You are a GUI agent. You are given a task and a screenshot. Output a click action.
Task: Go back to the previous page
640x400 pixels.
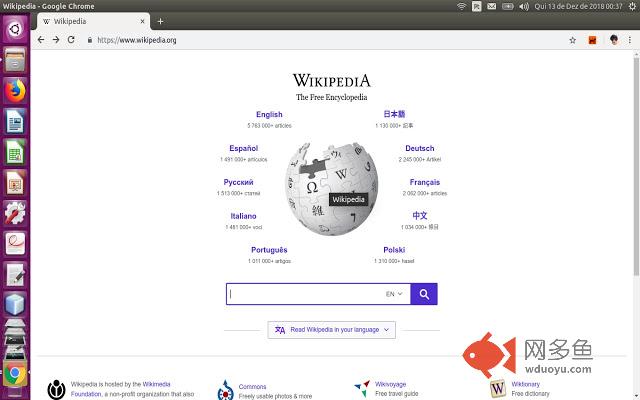point(40,40)
